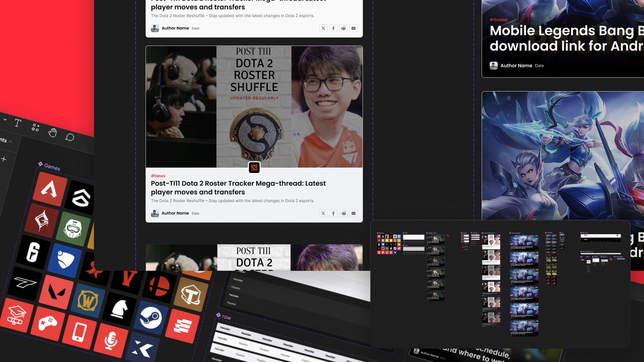Click the 'Date' text in full Dota 2 roster card
644x362 pixels.
point(196,214)
